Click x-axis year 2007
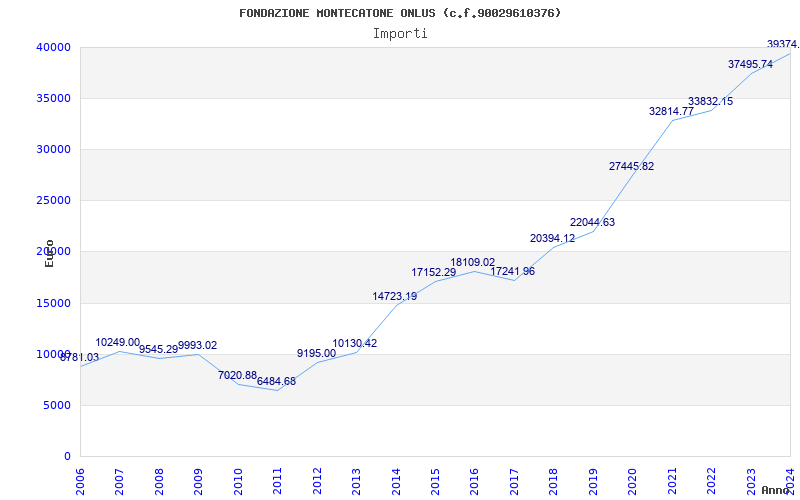Viewport: 800px width, 500px height. (x=120, y=481)
